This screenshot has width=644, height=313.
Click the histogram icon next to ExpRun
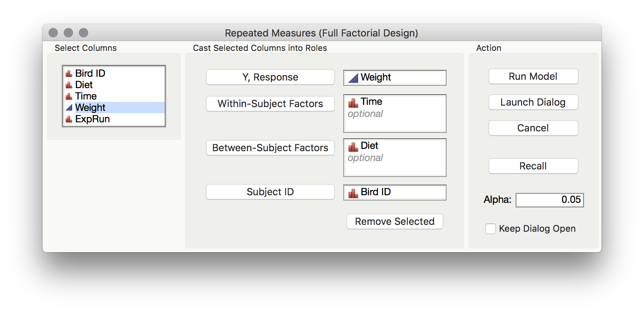click(69, 119)
